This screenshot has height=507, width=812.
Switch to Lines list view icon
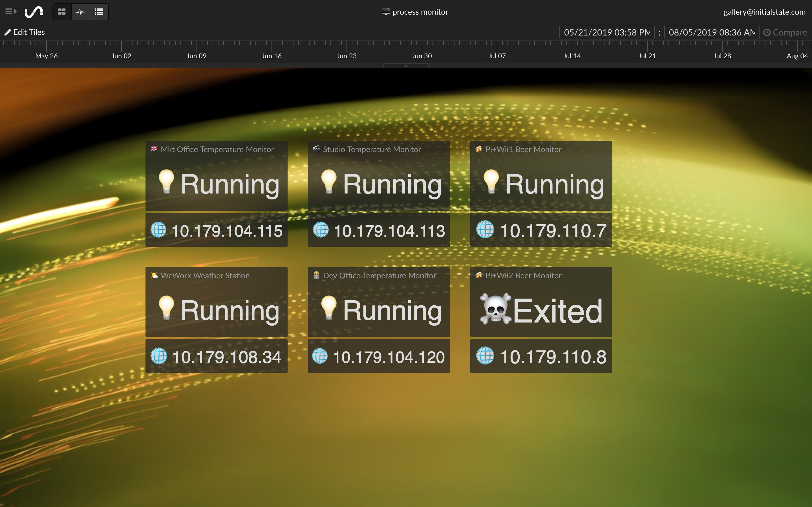99,12
